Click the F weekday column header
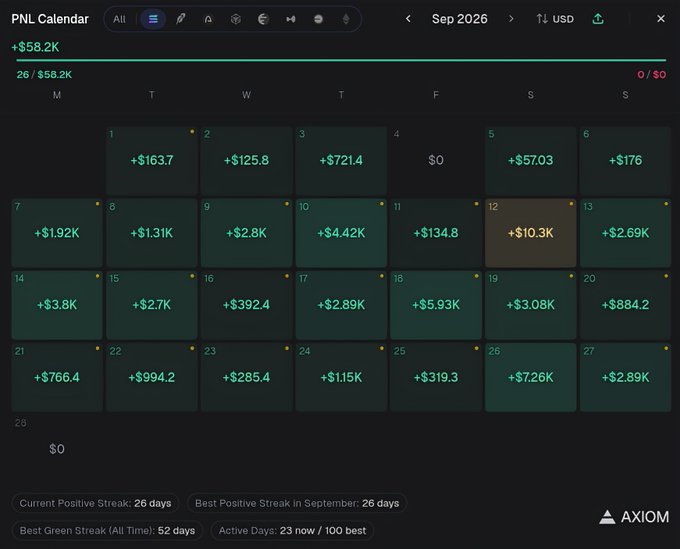The image size is (680, 549). point(436,95)
